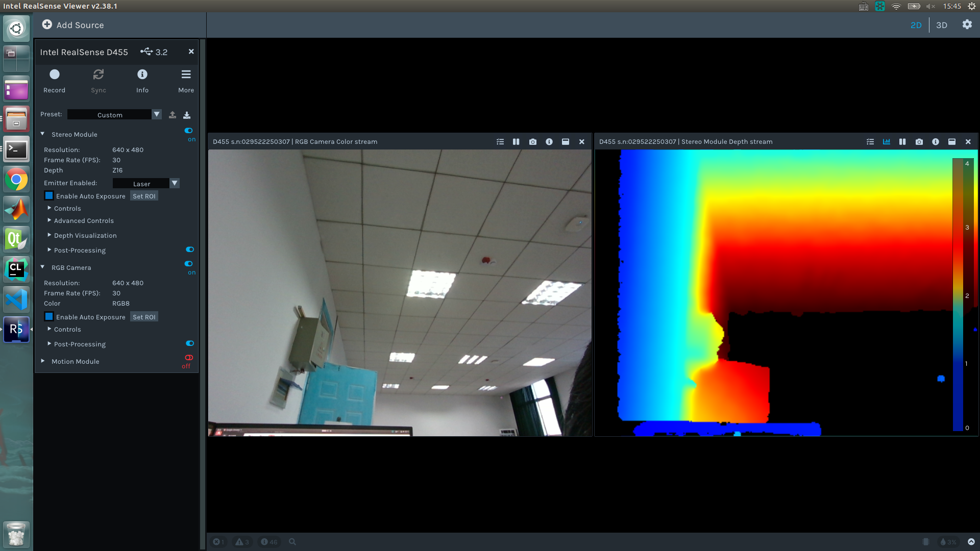
Task: Expand Stereo Module Controls
Action: [50, 208]
